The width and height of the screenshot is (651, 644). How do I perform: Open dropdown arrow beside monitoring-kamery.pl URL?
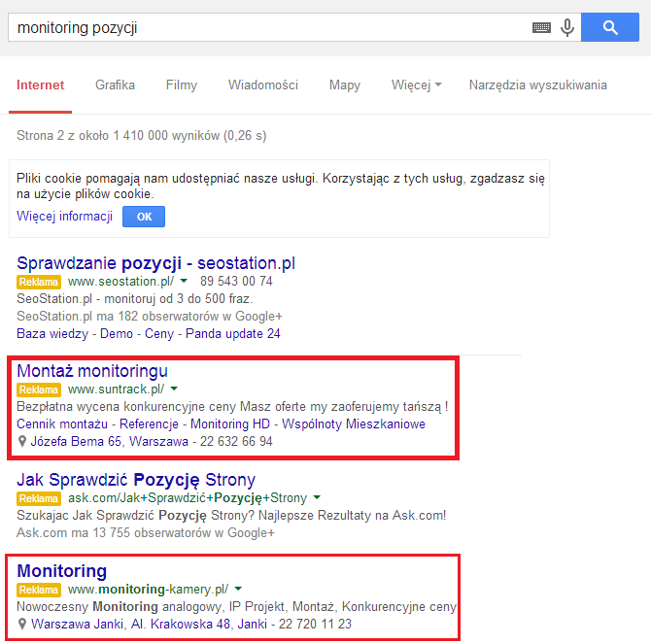point(238,590)
